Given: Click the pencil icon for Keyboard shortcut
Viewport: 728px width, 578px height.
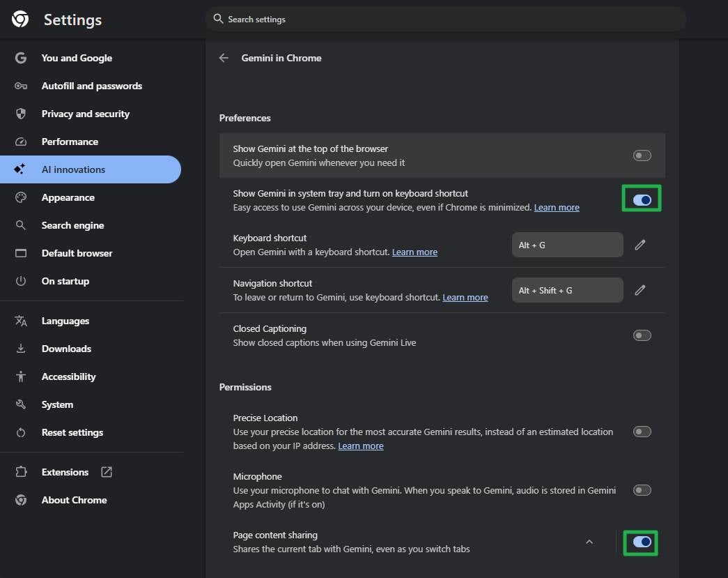Looking at the screenshot, I should pyautogui.click(x=640, y=245).
